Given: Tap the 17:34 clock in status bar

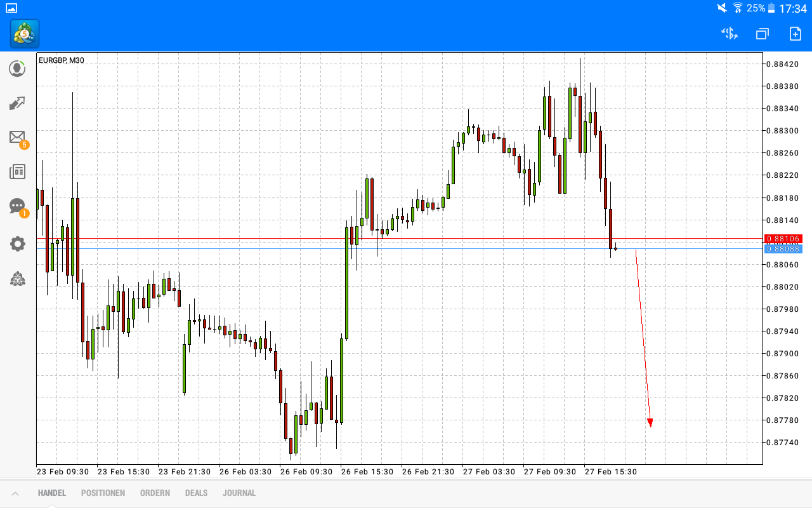Looking at the screenshot, I should point(793,8).
